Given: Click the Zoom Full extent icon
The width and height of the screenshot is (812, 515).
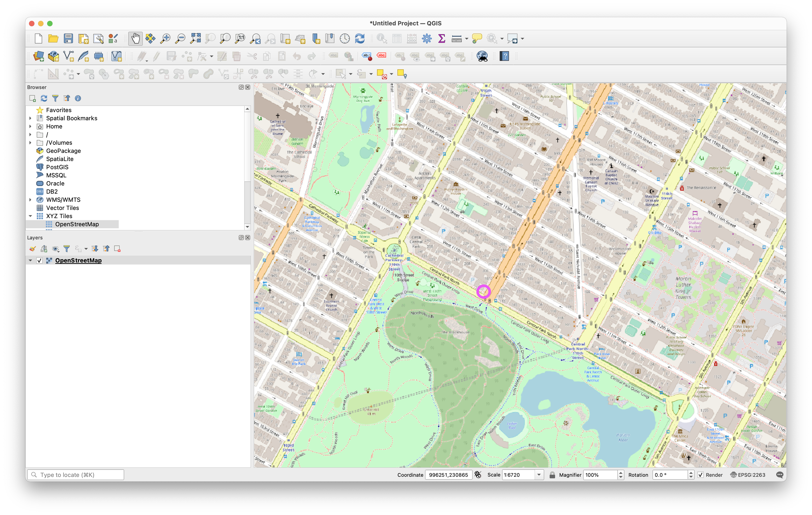Looking at the screenshot, I should point(195,39).
